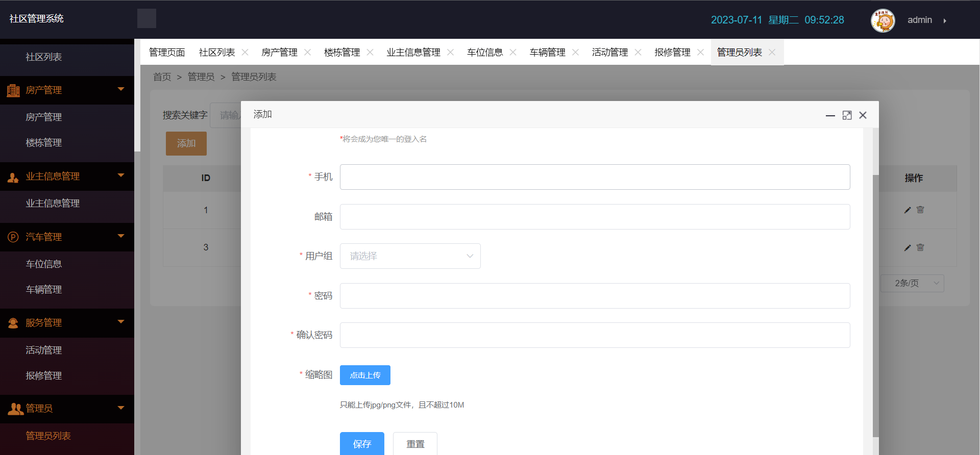Open the 用户组 dropdown selector
Screen dimensions: 980x455
410,256
